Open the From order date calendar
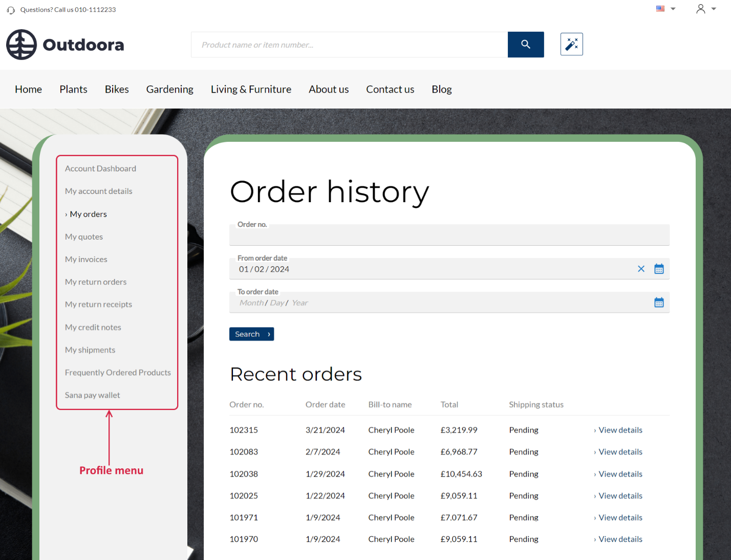Screen dimensions: 731x560 click(659, 269)
